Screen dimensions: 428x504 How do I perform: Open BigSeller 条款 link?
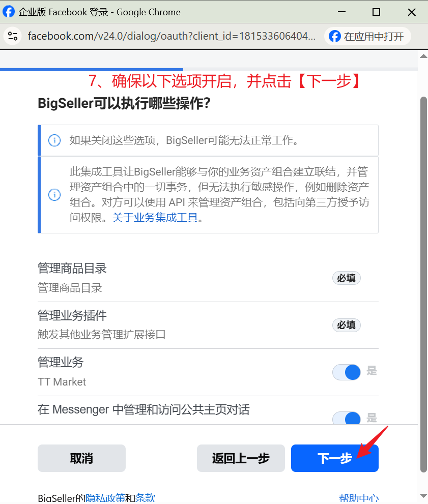tap(145, 498)
